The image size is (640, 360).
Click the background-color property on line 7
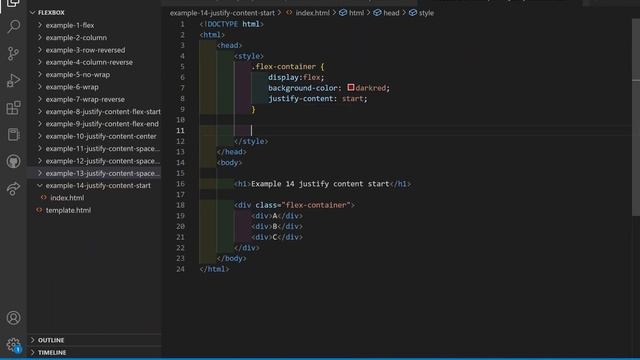[x=302, y=88]
